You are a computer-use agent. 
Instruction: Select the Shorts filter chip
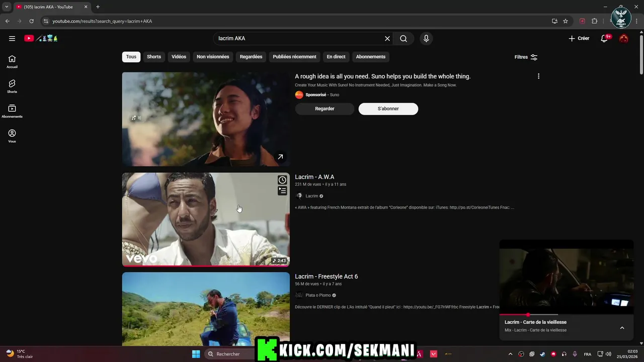154,57
